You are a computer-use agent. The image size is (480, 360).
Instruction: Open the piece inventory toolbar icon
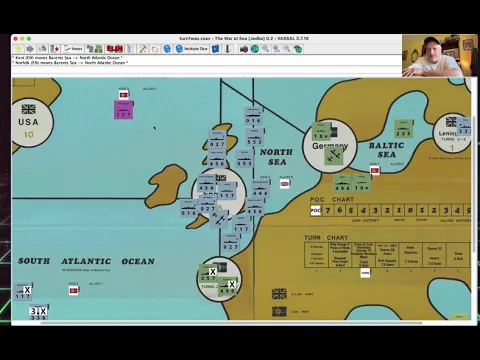point(95,49)
